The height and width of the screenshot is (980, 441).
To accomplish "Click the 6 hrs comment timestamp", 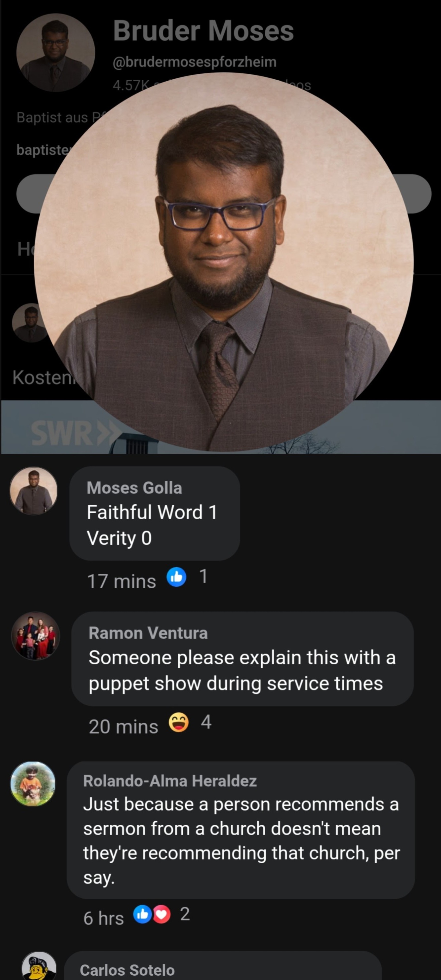I will 104,918.
